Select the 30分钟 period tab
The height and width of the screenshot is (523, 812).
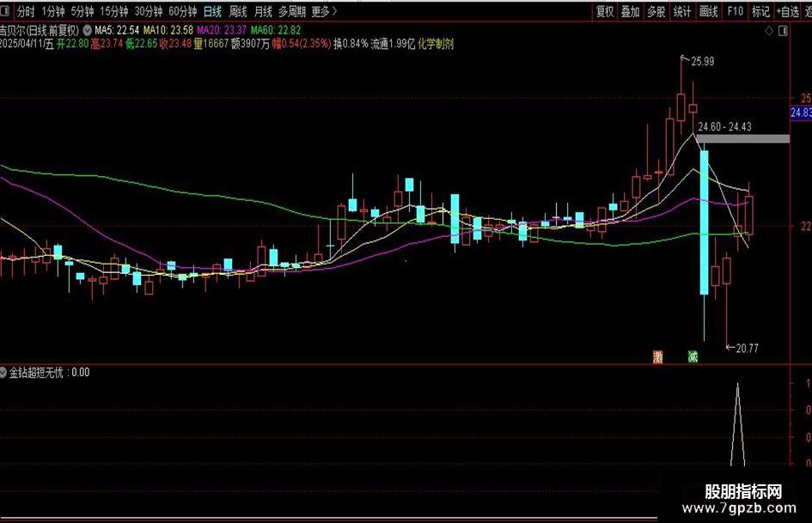coord(149,11)
